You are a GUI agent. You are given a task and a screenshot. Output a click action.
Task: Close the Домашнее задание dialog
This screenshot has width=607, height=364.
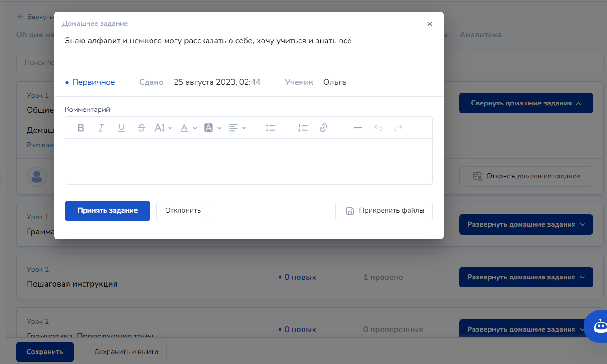pos(430,24)
